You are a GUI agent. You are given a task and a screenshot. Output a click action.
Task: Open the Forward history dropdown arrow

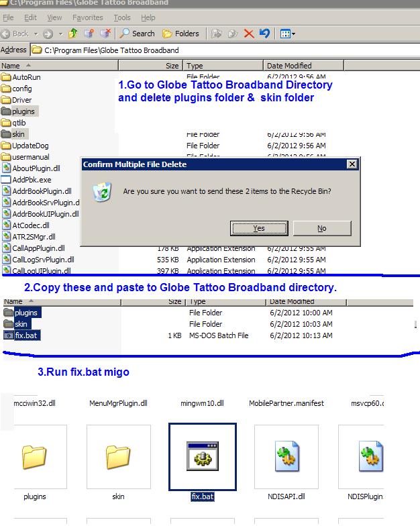click(60, 34)
